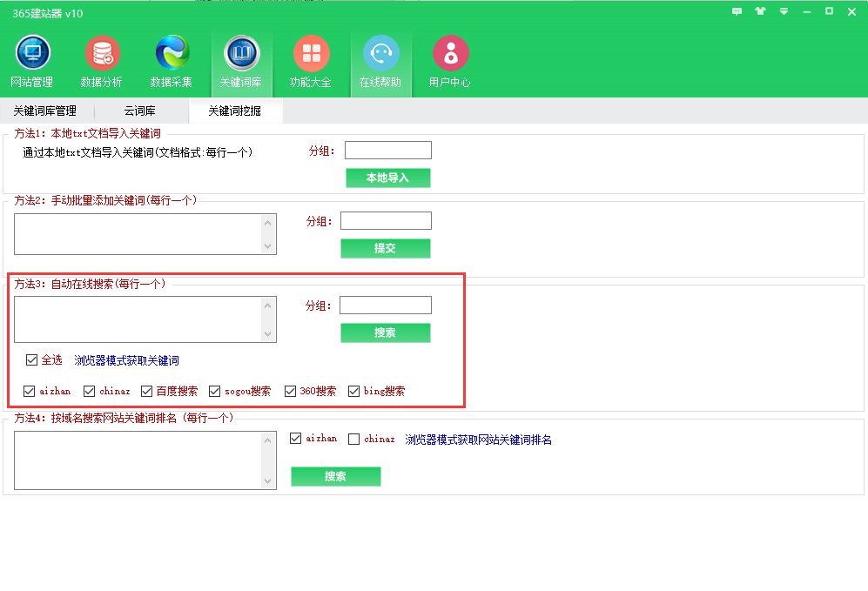Open 浏览器模式获取关键词 link
Screen dimensions: 868x591
[127, 361]
